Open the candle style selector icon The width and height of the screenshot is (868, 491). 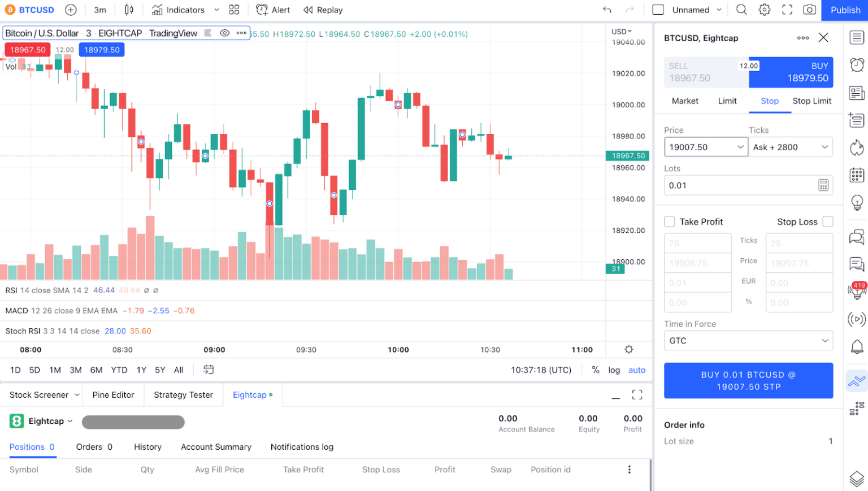(129, 10)
